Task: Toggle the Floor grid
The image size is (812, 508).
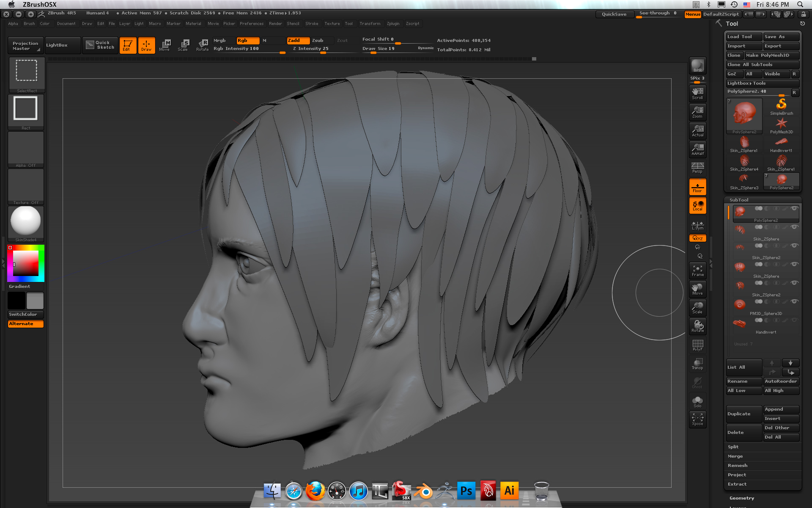Action: 697,187
